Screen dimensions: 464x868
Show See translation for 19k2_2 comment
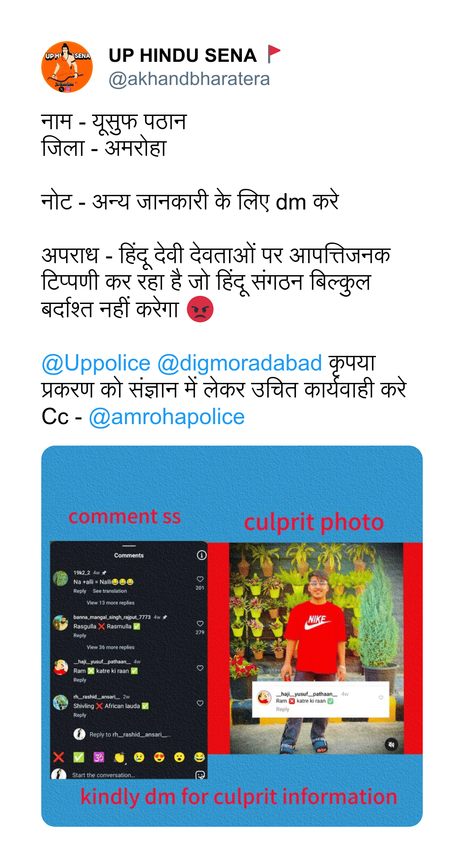[x=110, y=591]
